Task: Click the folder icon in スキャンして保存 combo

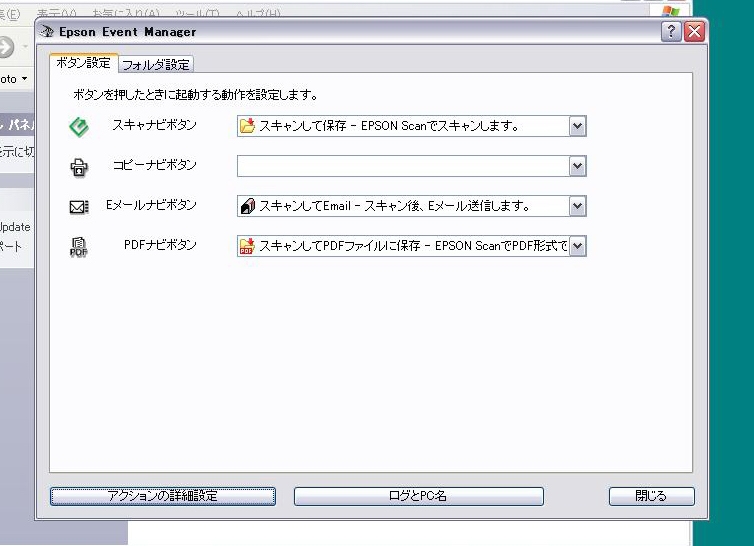Action: point(247,126)
